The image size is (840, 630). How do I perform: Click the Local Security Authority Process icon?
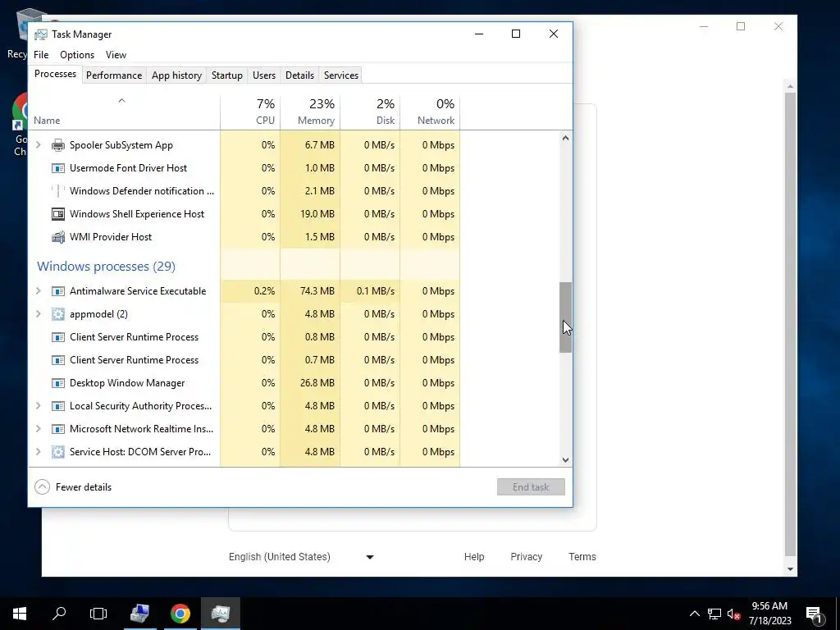(x=58, y=406)
